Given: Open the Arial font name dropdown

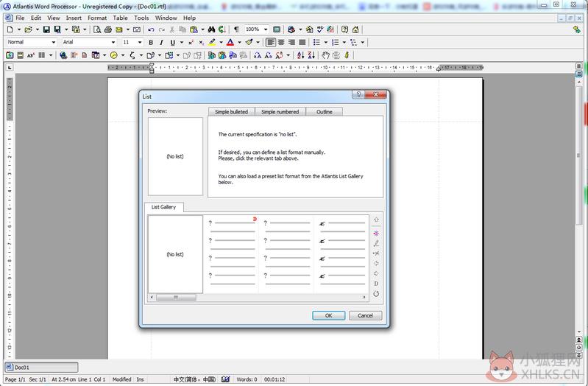Looking at the screenshot, I should coord(113,43).
